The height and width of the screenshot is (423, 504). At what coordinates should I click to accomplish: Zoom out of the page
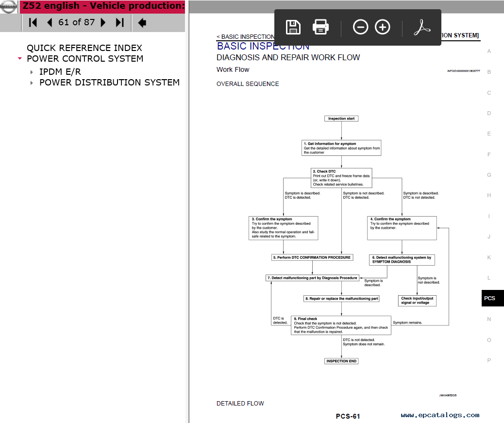360,27
